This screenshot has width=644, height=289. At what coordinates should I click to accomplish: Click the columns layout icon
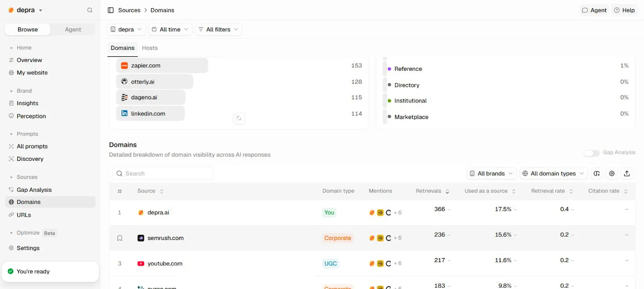click(x=597, y=174)
